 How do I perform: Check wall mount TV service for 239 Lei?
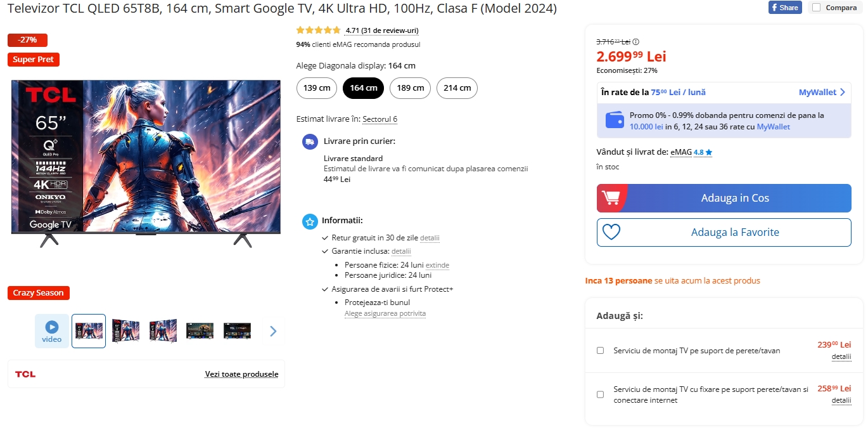pos(600,350)
